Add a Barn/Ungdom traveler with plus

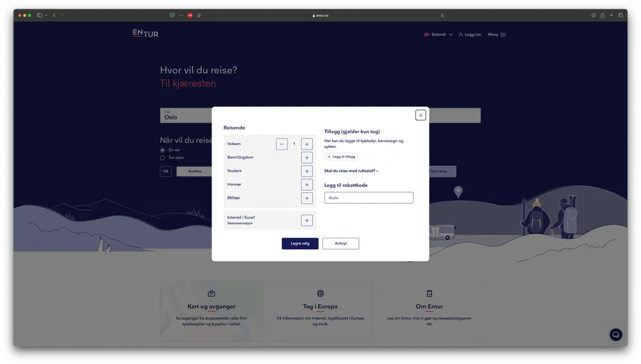pos(307,158)
